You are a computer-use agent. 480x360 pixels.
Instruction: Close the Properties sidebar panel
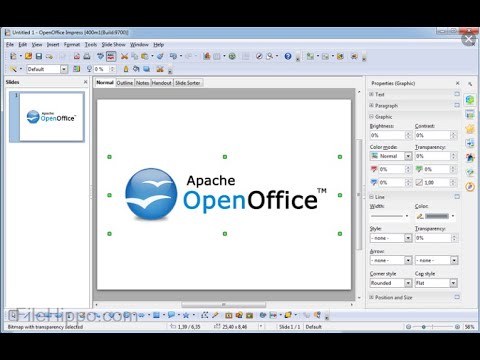457,83
